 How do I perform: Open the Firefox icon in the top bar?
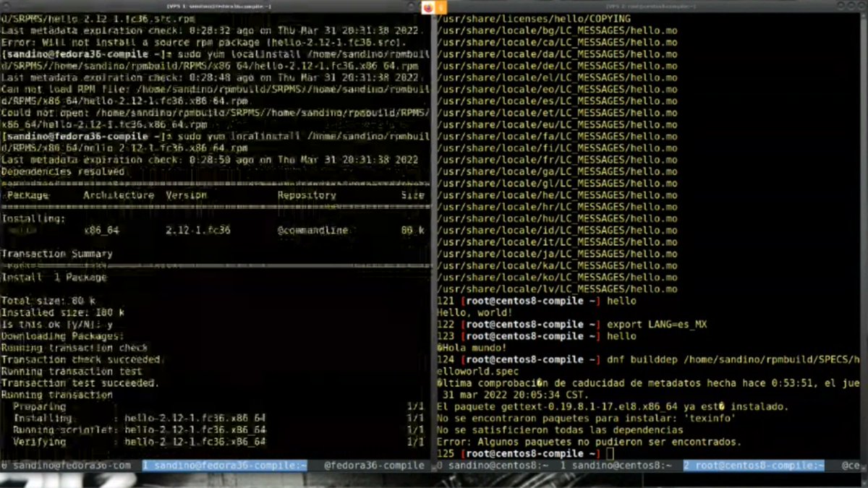coord(428,7)
